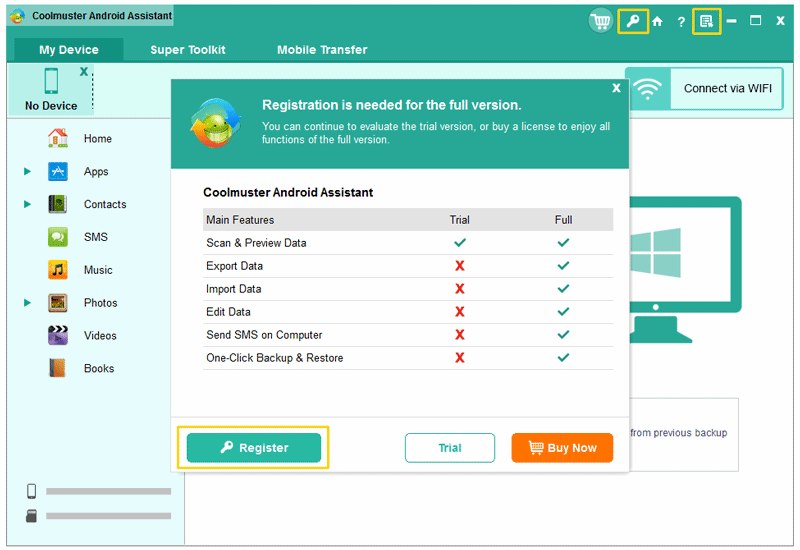Click the Export Data row text

[234, 266]
